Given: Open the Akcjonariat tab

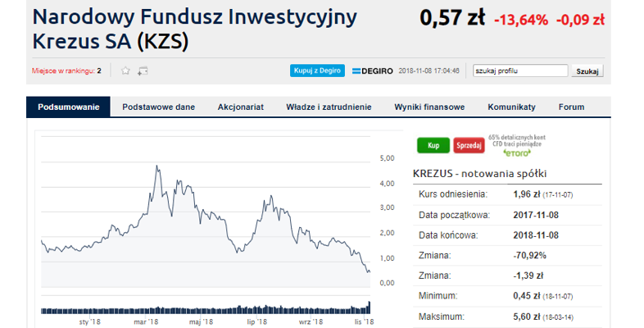Looking at the screenshot, I should click(241, 107).
